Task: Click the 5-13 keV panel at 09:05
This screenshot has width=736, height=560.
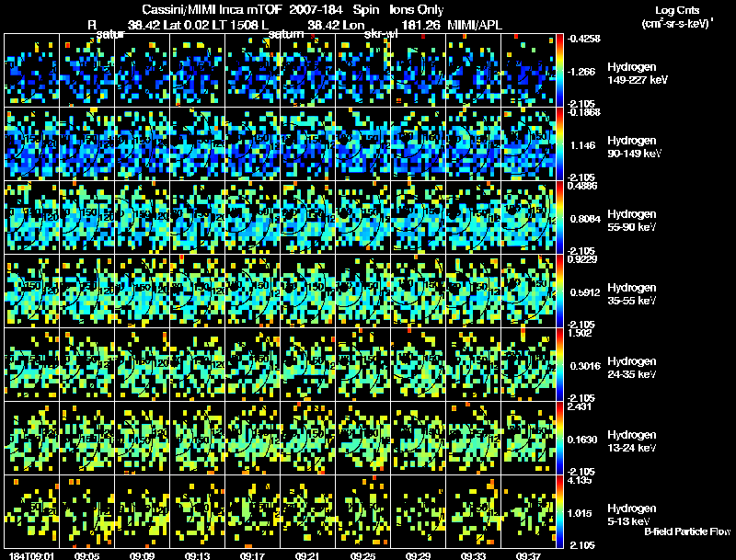Action: pyautogui.click(x=86, y=512)
